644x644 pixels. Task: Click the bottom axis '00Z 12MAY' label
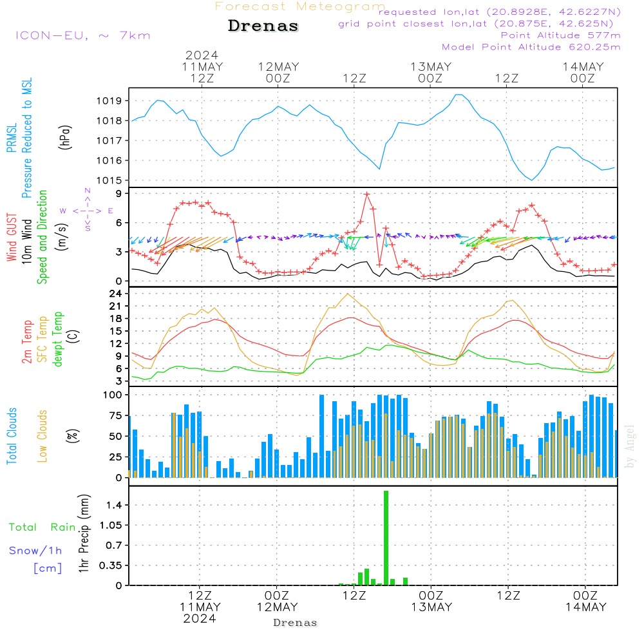click(277, 601)
